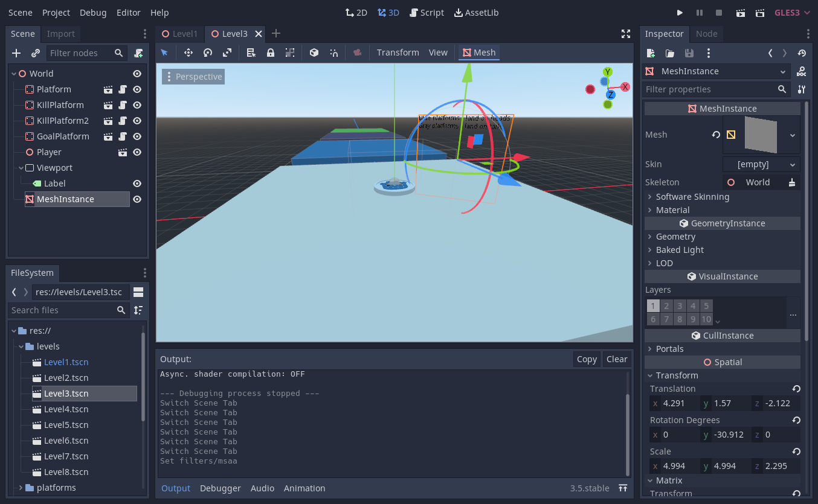
Task: Switch to the Level1 scene tab
Action: tap(180, 34)
